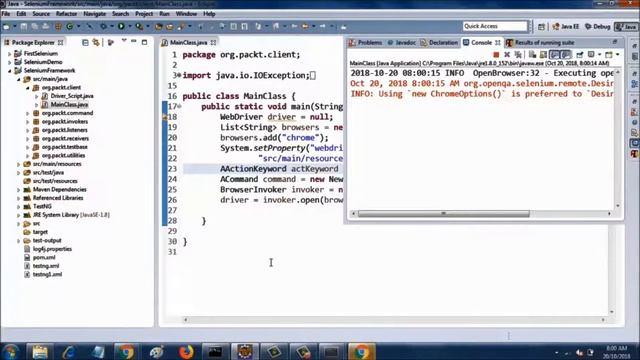Open the Results of running suite tab
The height and width of the screenshot is (360, 640).
coord(540,42)
